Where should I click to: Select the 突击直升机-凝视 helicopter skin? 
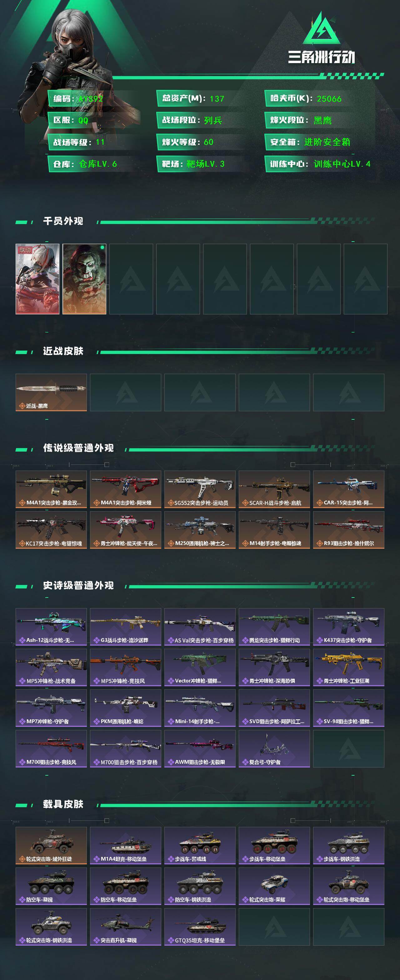point(125,926)
